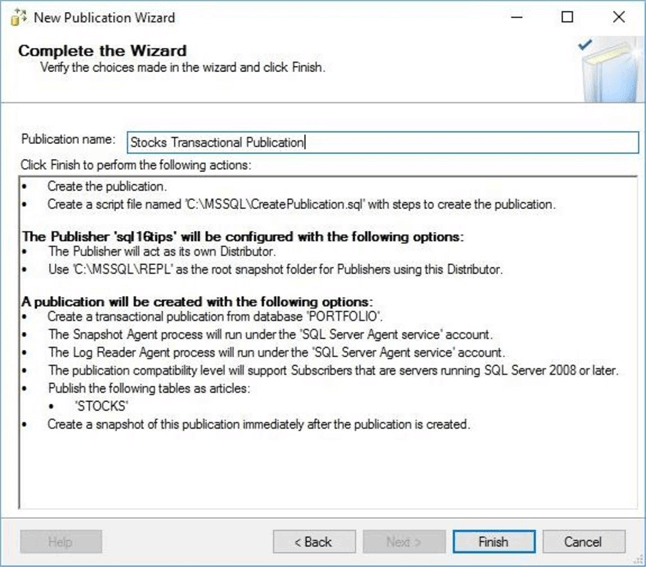Minimize the New Publication Wizard window

(518, 17)
